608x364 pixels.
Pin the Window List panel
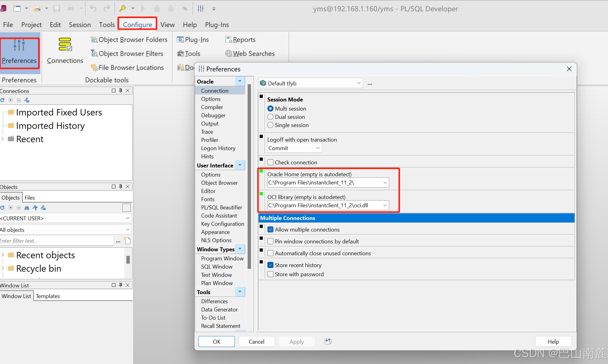[x=121, y=285]
